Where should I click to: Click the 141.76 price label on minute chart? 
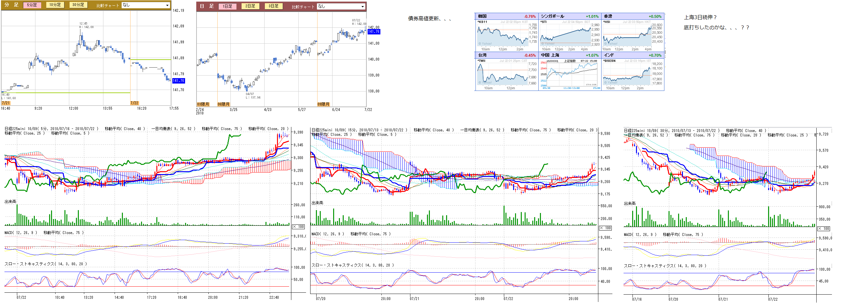178,81
